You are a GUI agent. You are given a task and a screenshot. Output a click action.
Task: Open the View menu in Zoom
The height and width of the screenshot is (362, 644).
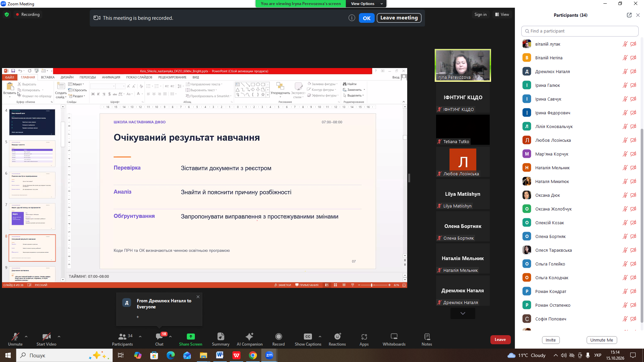coord(502,14)
